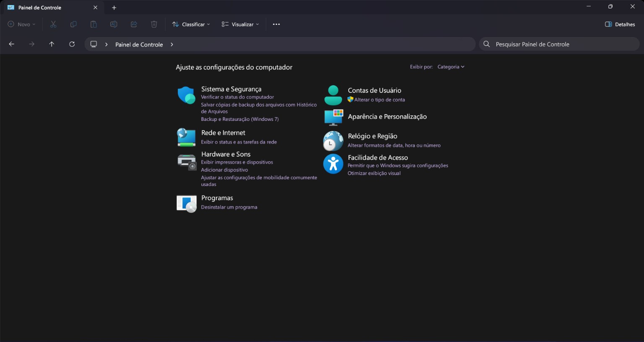This screenshot has height=342, width=644.
Task: Click the Delete trash icon
Action: 154,24
